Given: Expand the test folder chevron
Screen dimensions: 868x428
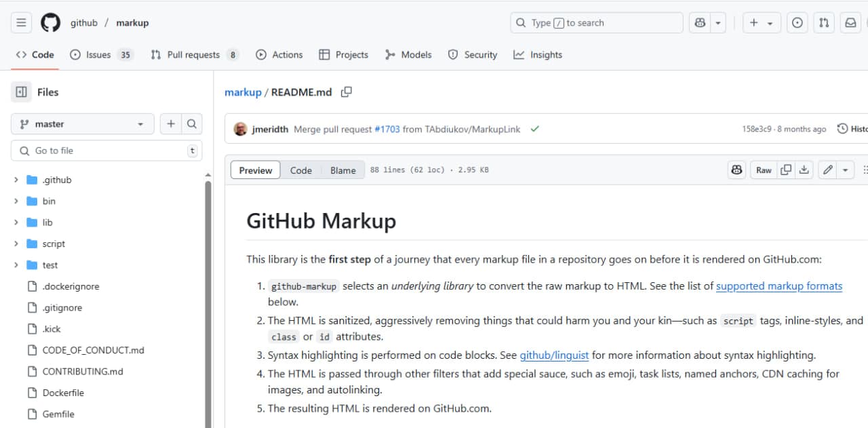Looking at the screenshot, I should (x=16, y=265).
